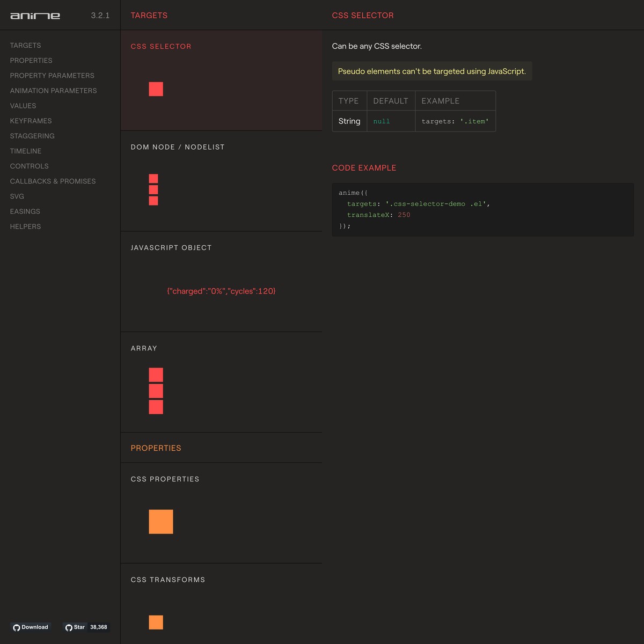Viewport: 644px width, 644px height.
Task: Click the code example block
Action: point(482,209)
